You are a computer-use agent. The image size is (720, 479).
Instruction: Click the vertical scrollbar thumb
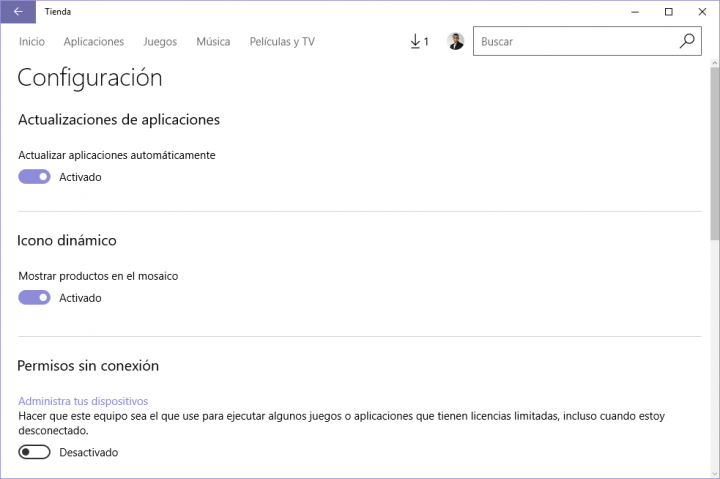tap(714, 154)
